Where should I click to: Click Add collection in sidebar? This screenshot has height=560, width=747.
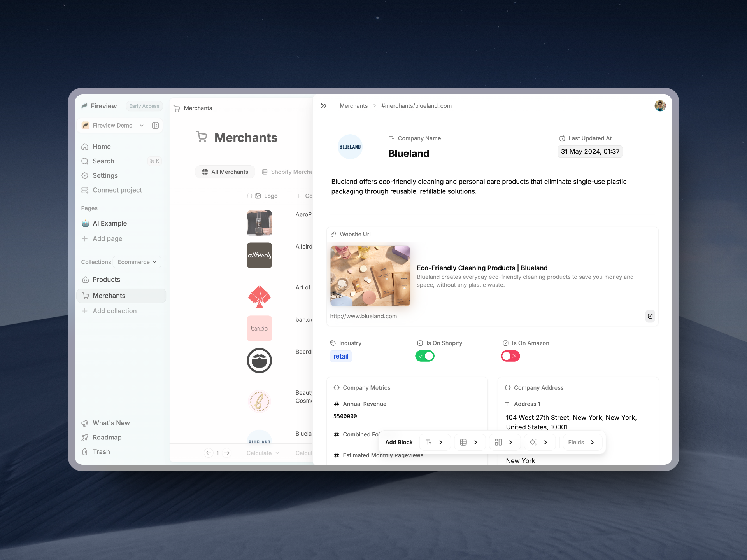coord(114,311)
